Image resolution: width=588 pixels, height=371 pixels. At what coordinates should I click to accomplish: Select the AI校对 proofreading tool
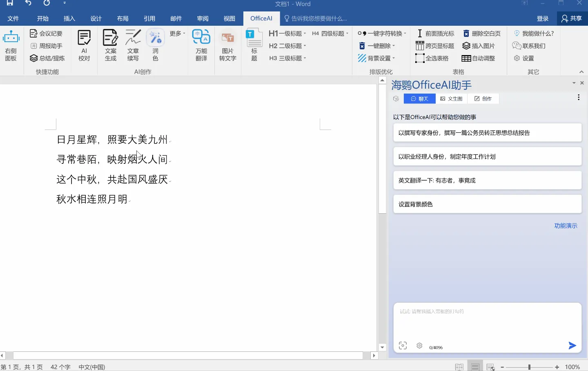(x=84, y=45)
